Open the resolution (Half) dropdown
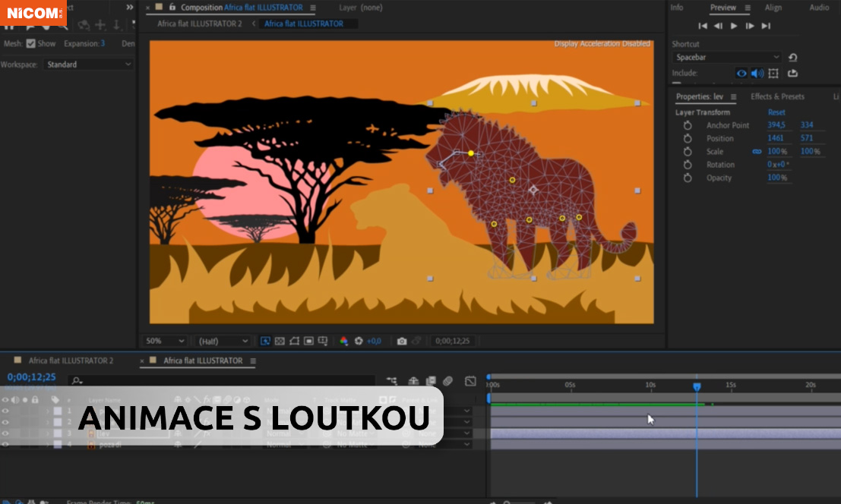This screenshot has height=504, width=841. click(x=223, y=341)
